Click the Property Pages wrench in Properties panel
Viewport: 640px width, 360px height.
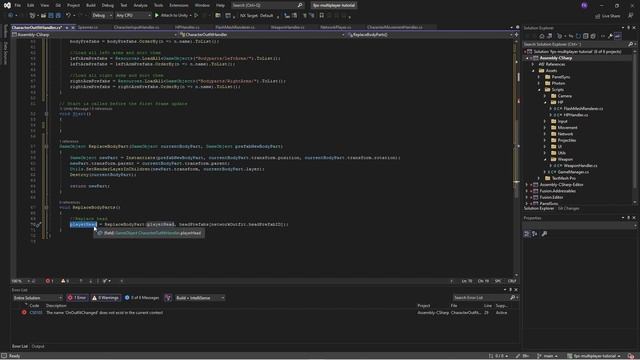544,234
